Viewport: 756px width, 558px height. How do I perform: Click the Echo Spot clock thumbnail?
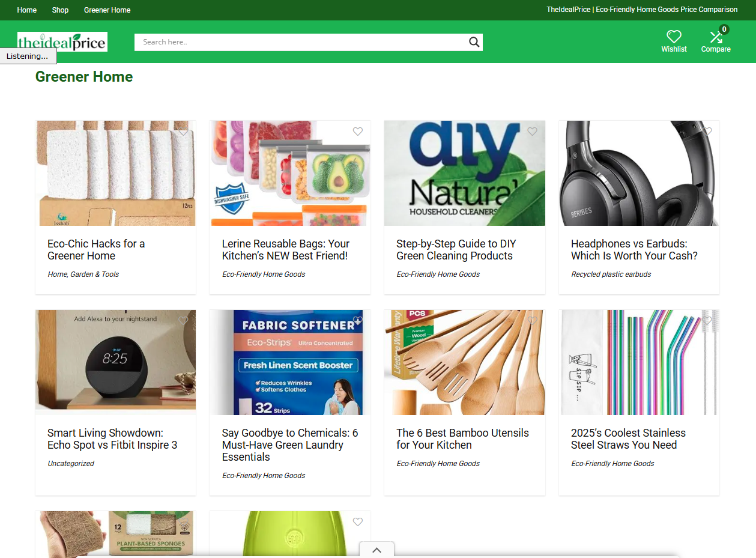tap(115, 362)
